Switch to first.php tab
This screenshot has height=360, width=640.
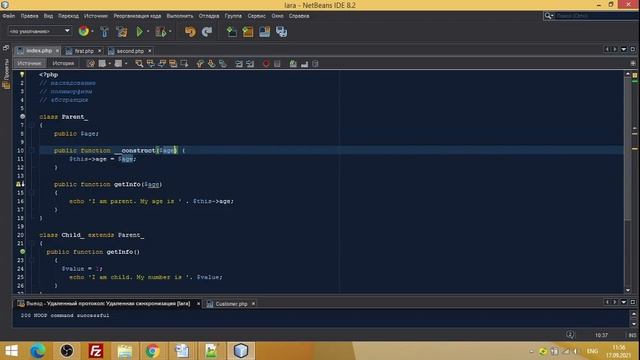84,51
